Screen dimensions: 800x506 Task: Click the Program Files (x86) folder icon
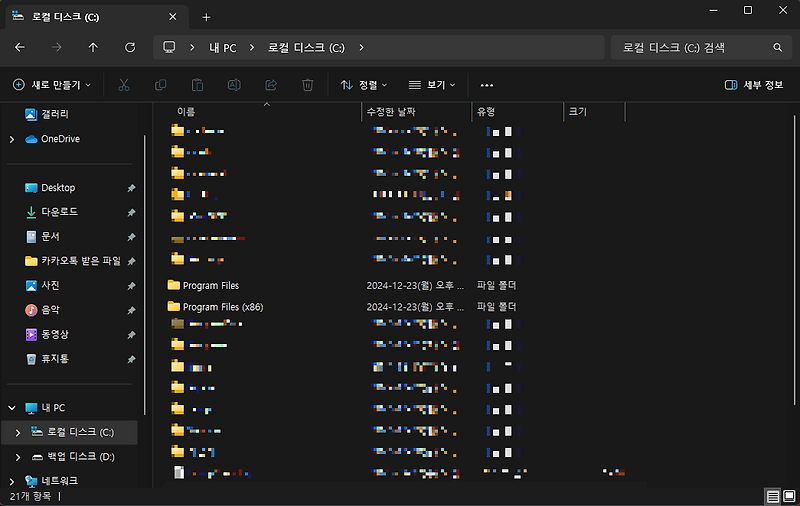point(173,307)
